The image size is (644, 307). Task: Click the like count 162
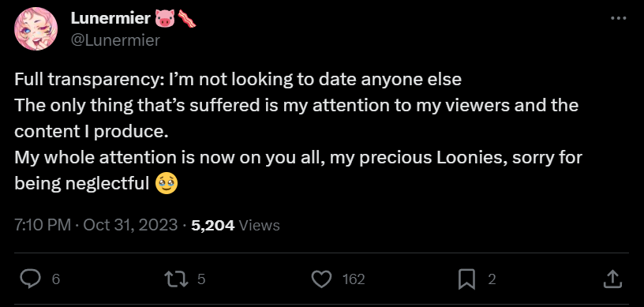click(354, 279)
